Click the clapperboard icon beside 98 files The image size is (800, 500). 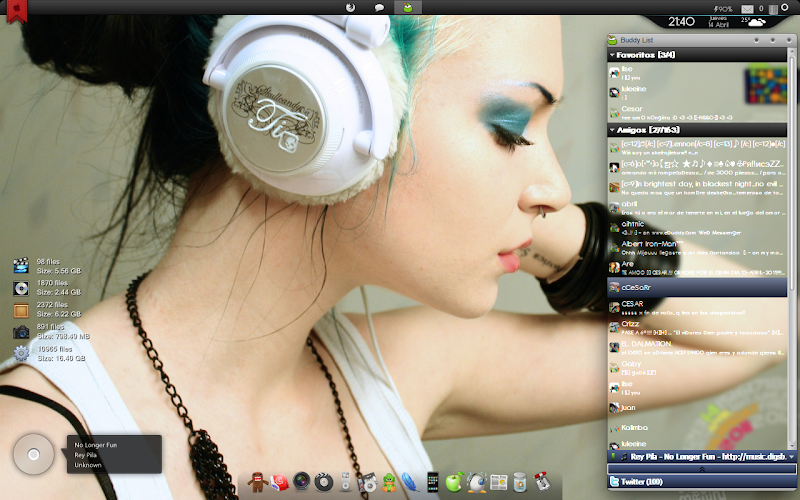21,266
